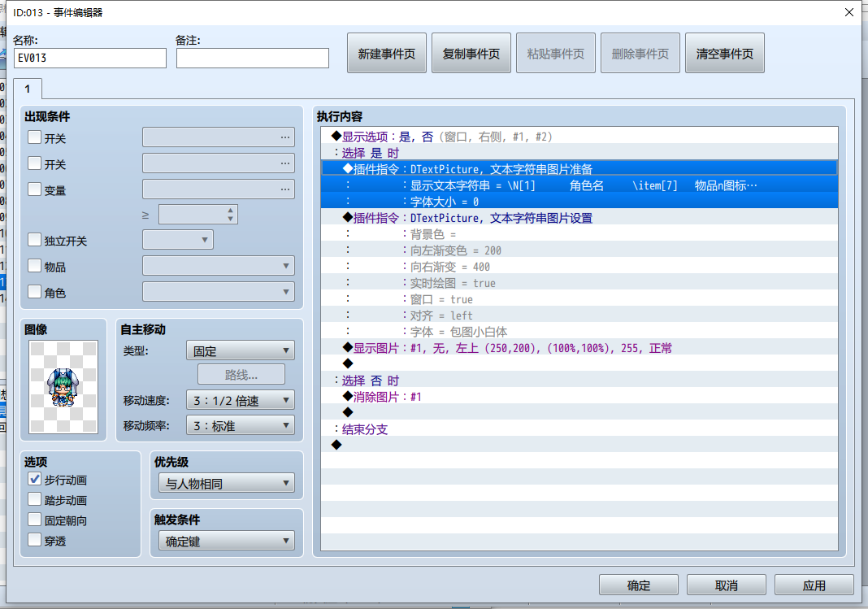This screenshot has width=868, height=609.
Task: Uncheck the 步行动画 option
Action: pyautogui.click(x=34, y=479)
